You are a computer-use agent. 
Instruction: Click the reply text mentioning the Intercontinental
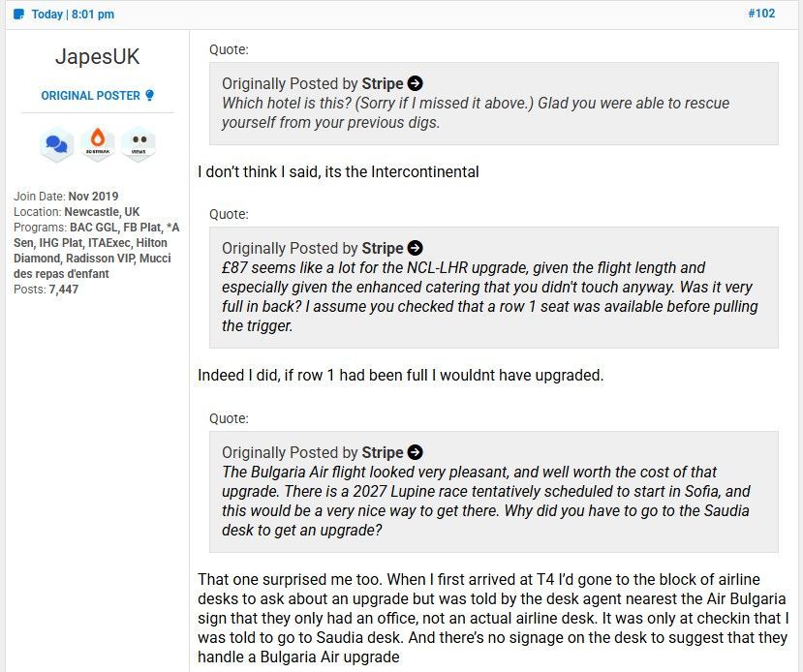tap(338, 171)
